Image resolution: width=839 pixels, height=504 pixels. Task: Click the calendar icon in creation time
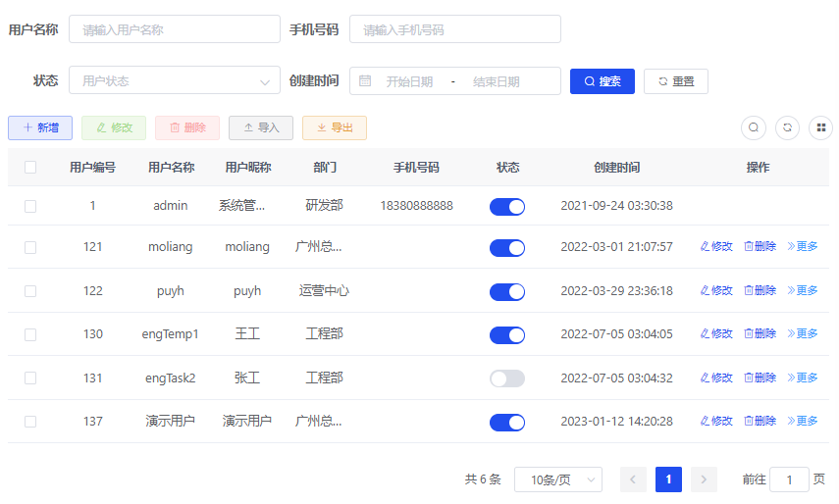[365, 81]
